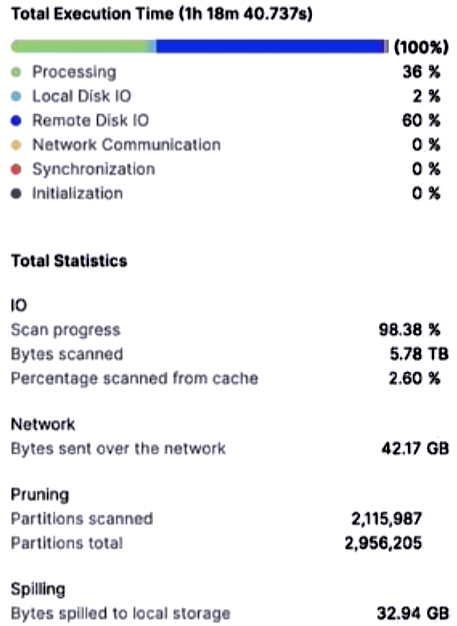The height and width of the screenshot is (626, 457).
Task: Click the Bytes scanned 5.78 TB value
Action: pyautogui.click(x=419, y=355)
